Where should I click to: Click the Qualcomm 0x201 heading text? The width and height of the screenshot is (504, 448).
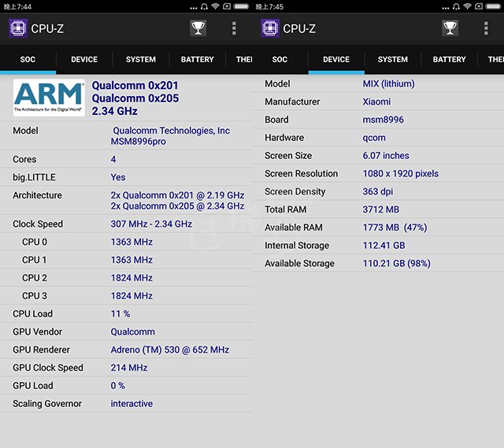pos(135,86)
